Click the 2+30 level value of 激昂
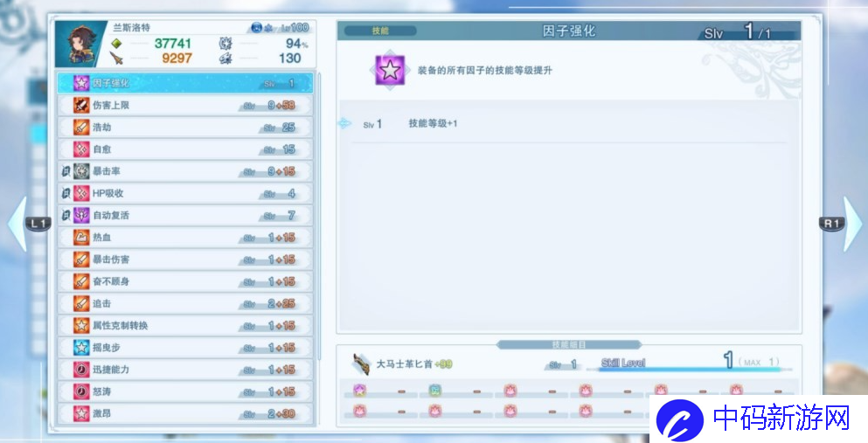 tap(281, 413)
